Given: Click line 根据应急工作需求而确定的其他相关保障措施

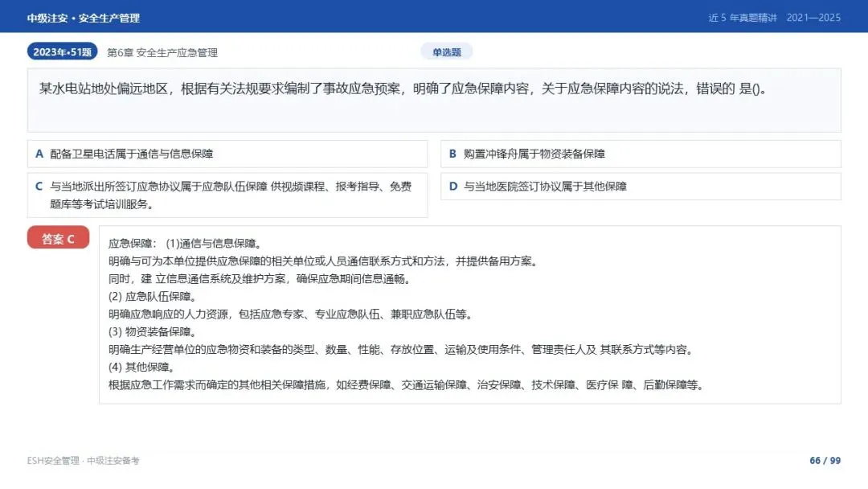Looking at the screenshot, I should (x=407, y=384).
